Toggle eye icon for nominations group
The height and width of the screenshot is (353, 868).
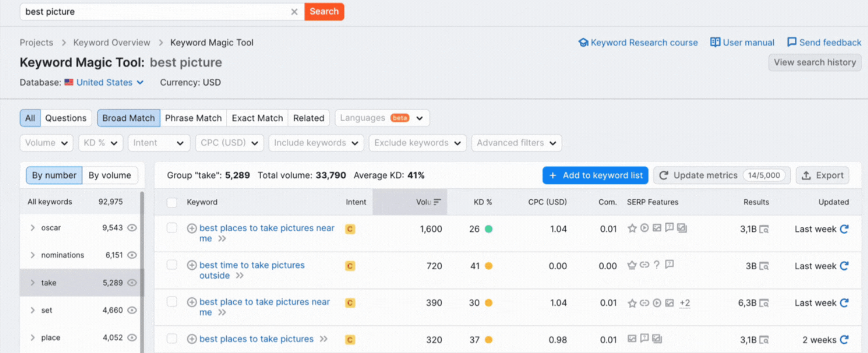132,255
